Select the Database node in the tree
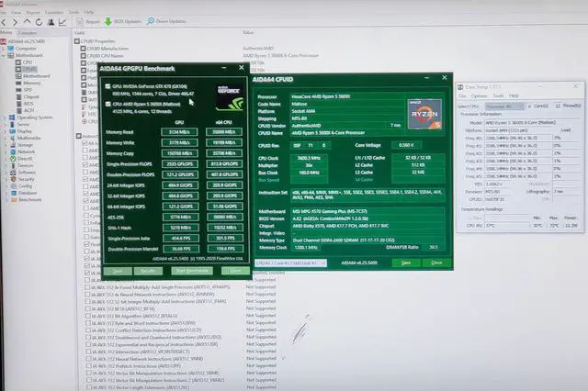This screenshot has height=391, width=588. point(27,193)
